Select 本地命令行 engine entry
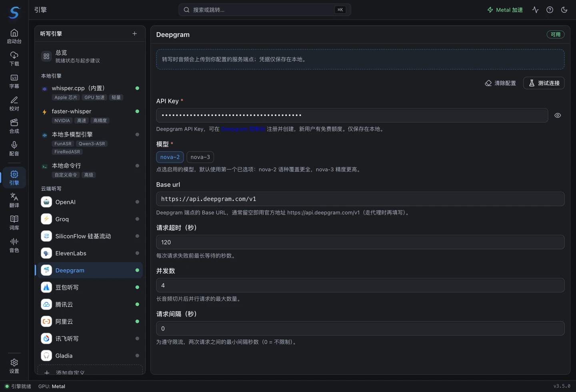The width and height of the screenshot is (576, 392). coord(90,170)
